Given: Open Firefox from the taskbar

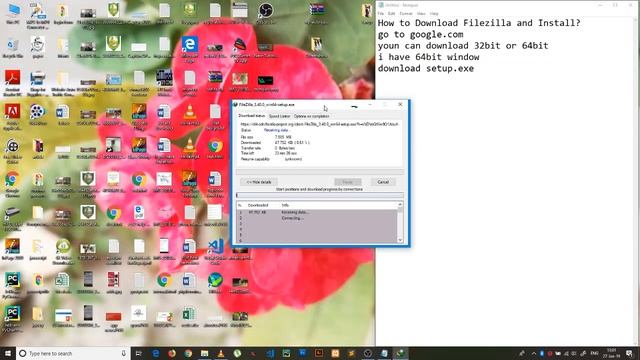Looking at the screenshot, I should [x=172, y=353].
